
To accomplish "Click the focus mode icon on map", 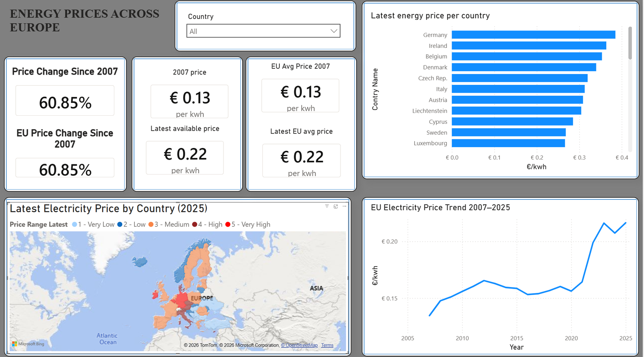I will pos(336,206).
